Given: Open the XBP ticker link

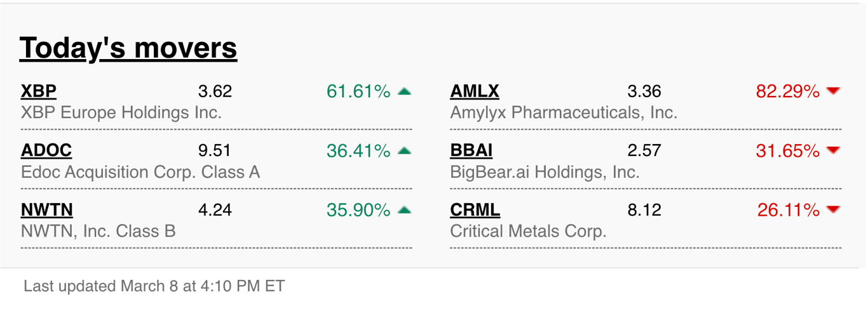Looking at the screenshot, I should (x=39, y=92).
